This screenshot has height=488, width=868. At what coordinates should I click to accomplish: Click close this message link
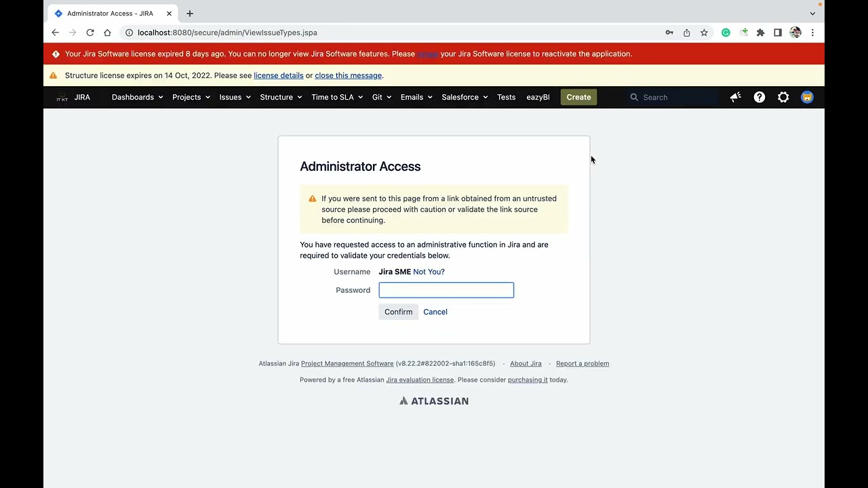(x=348, y=76)
